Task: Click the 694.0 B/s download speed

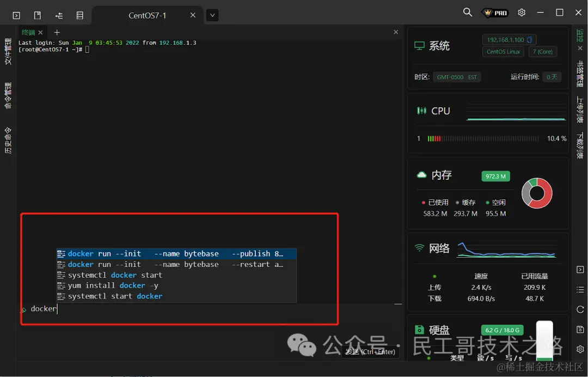Action: click(x=481, y=299)
